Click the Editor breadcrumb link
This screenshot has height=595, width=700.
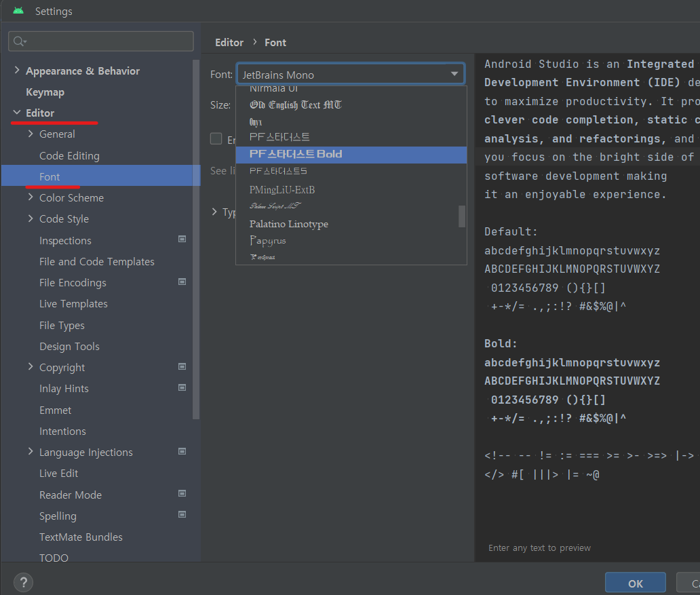coord(229,43)
